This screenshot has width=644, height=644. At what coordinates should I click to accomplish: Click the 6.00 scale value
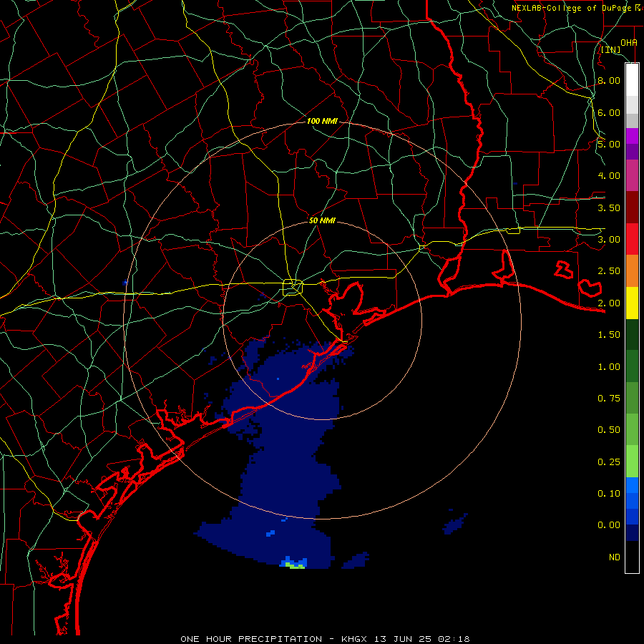coord(609,112)
